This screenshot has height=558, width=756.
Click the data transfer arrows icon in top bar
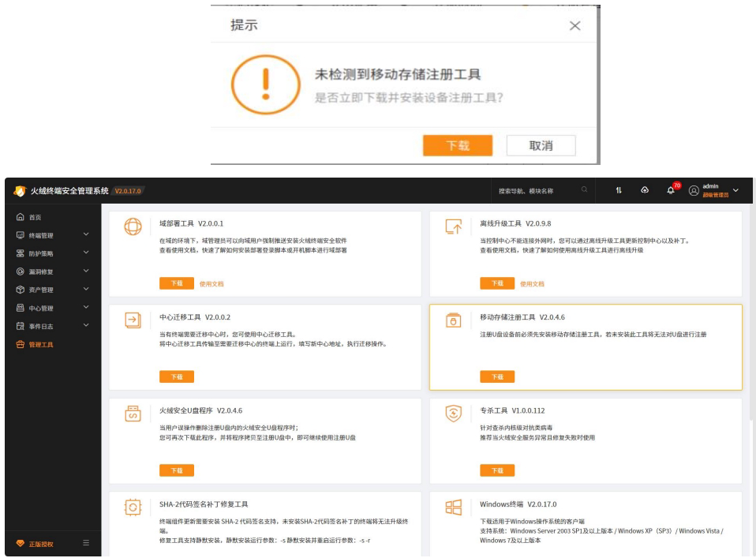point(619,190)
